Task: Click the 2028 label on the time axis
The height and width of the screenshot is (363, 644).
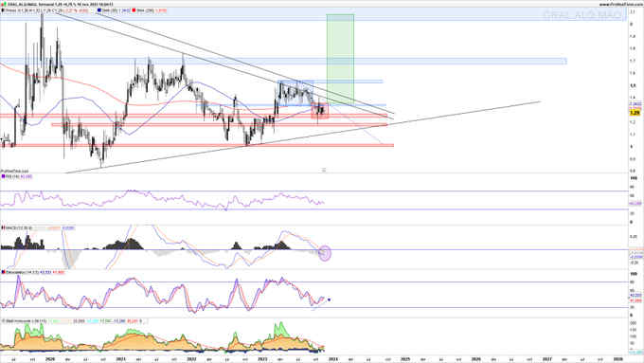Action: (617, 359)
